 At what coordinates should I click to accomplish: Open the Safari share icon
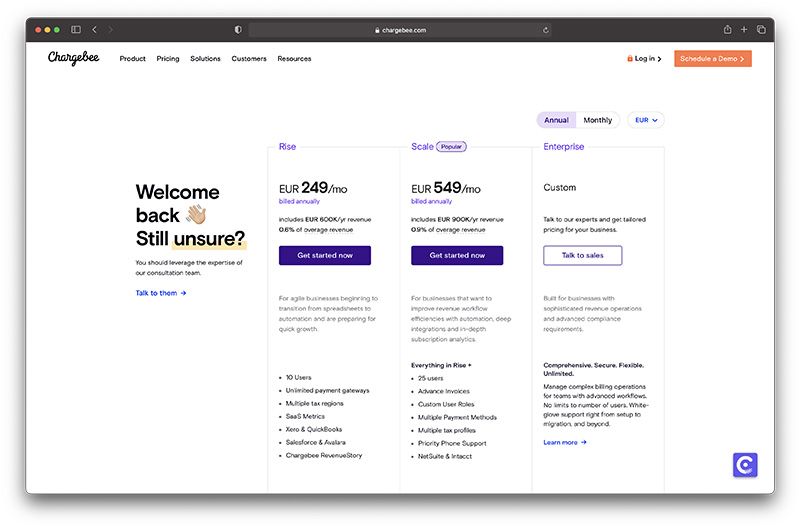(728, 30)
